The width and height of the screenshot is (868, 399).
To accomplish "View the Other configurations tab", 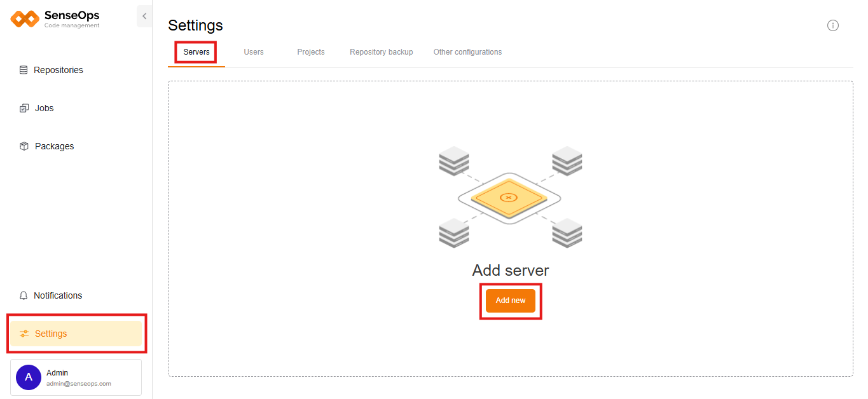I will point(467,52).
